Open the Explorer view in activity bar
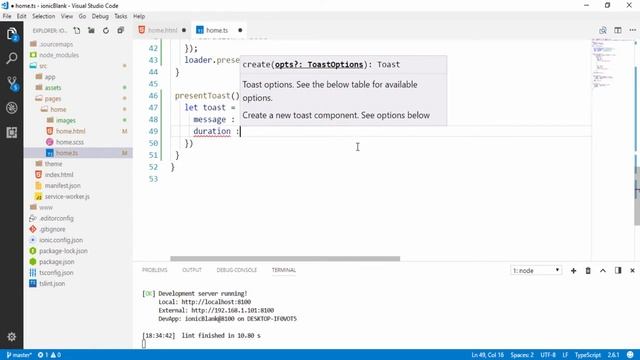Screen dimensions: 640x360 12,34
